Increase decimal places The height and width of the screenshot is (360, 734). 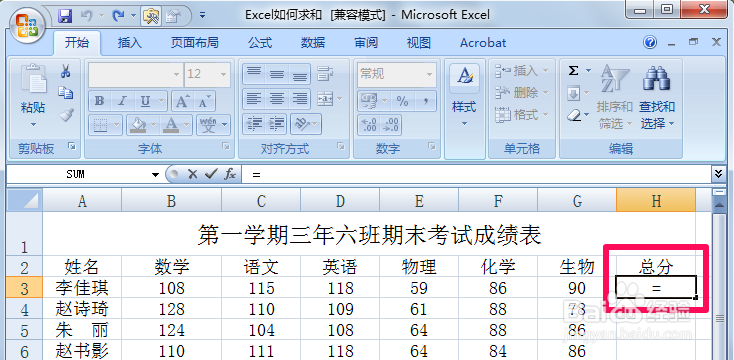[x=369, y=125]
